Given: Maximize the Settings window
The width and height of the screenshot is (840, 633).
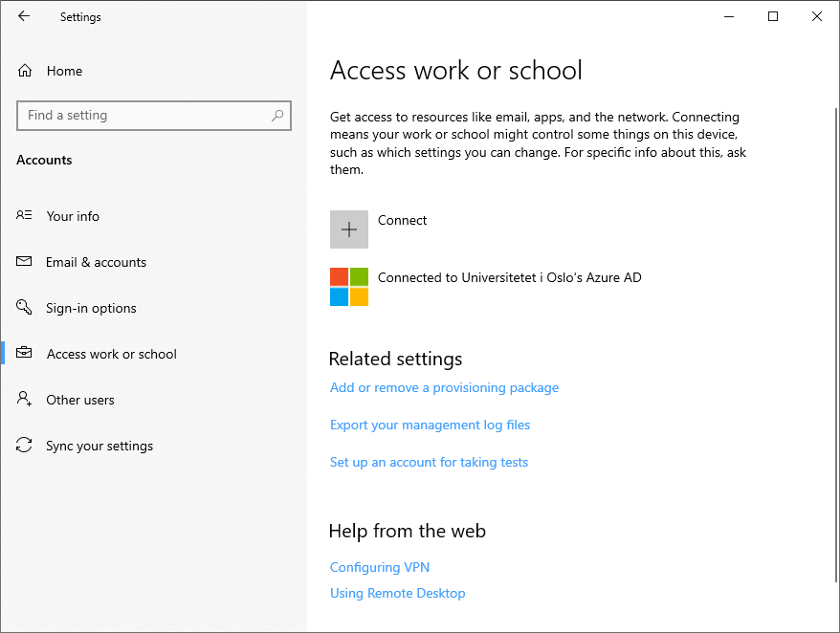Looking at the screenshot, I should (x=772, y=16).
